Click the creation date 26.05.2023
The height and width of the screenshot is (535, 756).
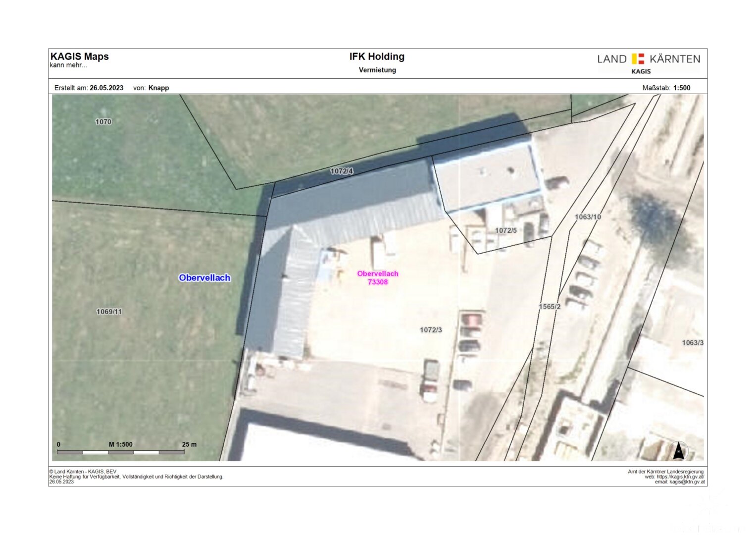[x=106, y=88]
